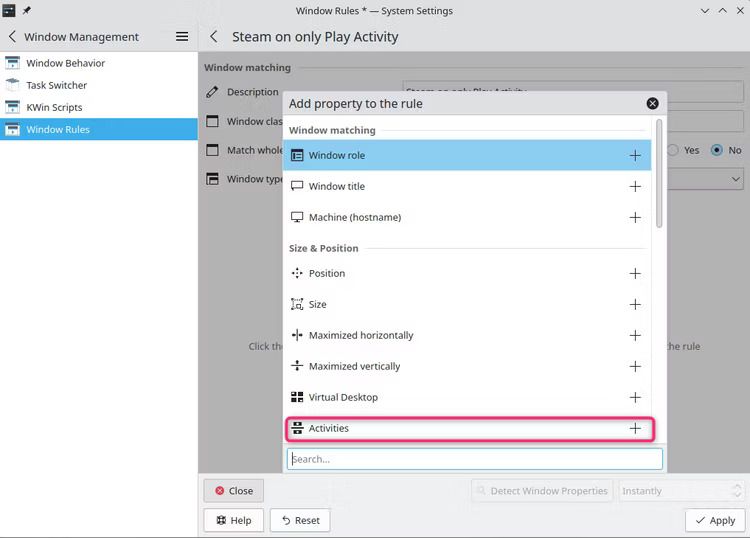Choose Position in the property list
Screen dimensions: 750x538
[467, 274]
